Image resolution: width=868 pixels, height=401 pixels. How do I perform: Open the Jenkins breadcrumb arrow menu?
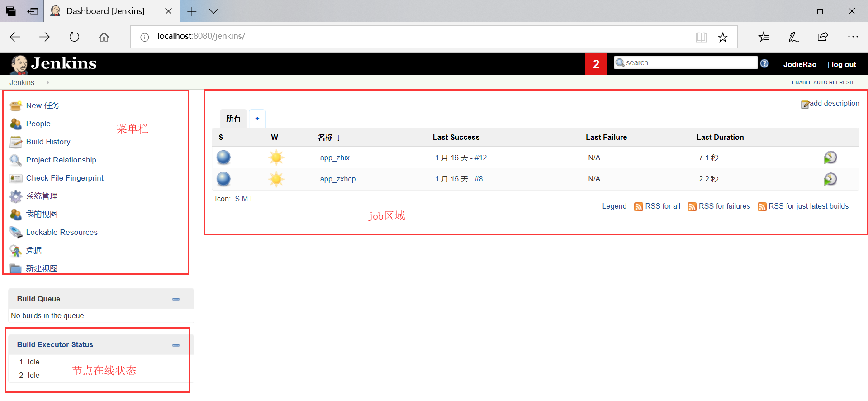(x=47, y=82)
